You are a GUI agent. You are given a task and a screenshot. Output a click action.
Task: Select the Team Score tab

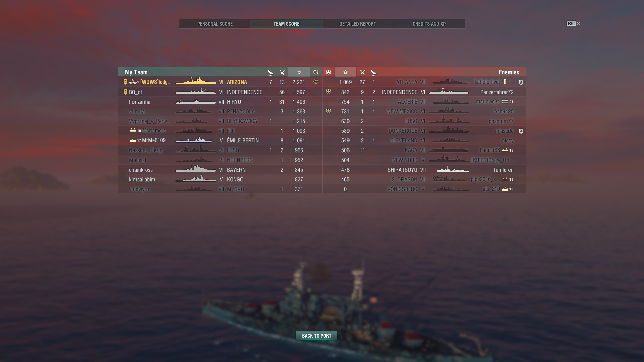pos(286,24)
